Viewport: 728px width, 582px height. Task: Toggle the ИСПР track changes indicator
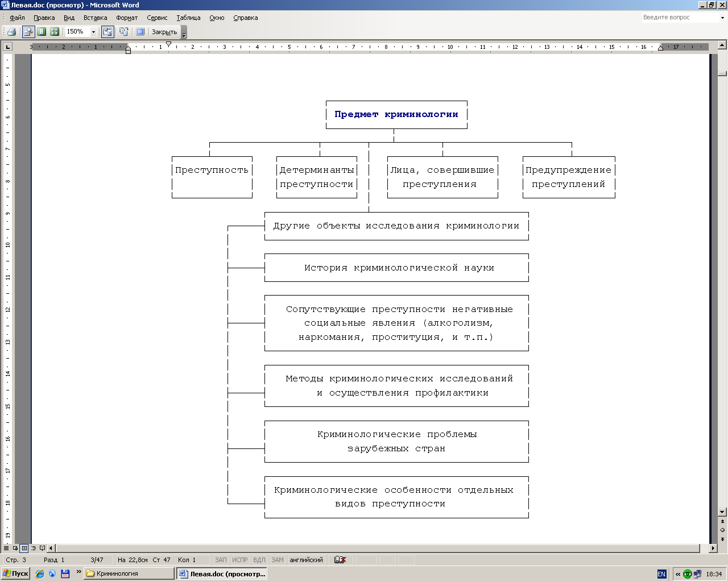[240, 560]
